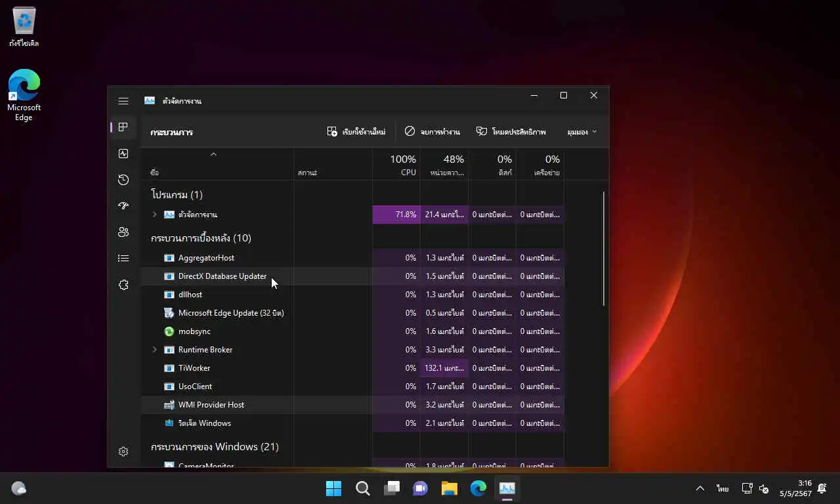The width and height of the screenshot is (840, 504).
Task: Click the Task Manager title bar icon
Action: (150, 101)
